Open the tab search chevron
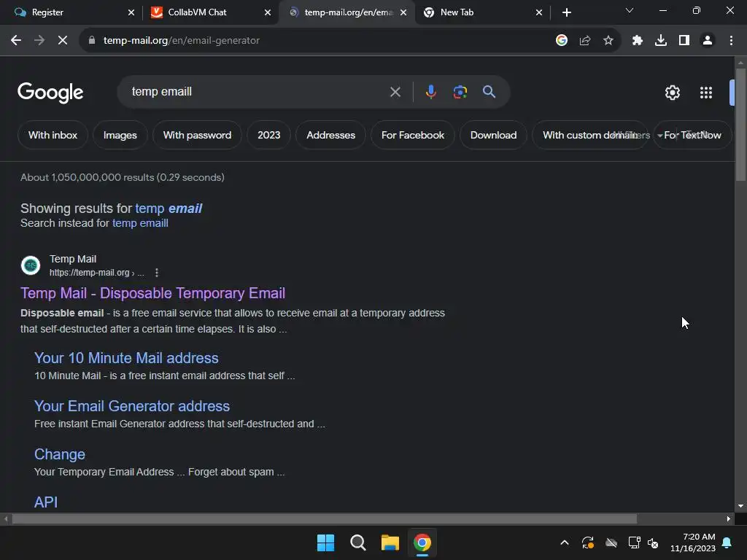747x560 pixels. (630, 10)
